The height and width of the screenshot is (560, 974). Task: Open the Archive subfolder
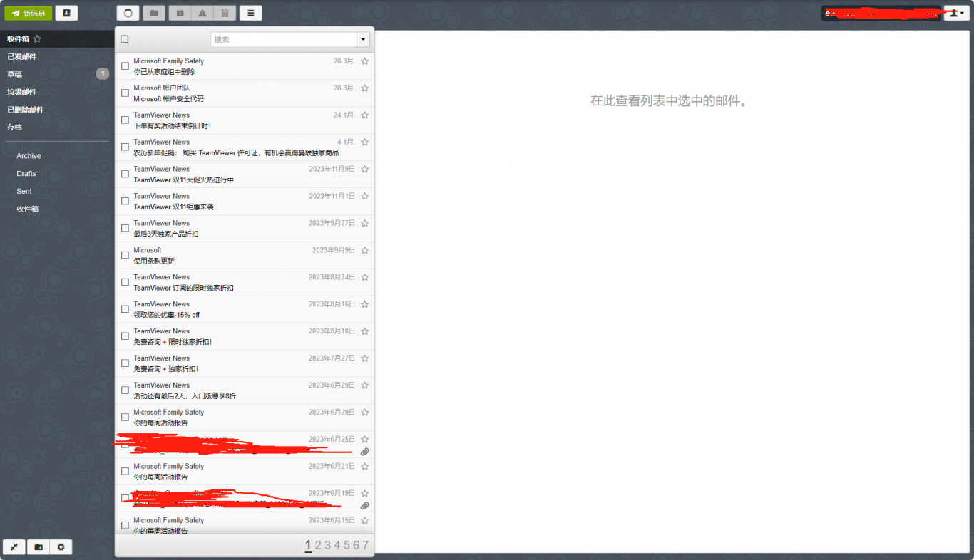57,156
